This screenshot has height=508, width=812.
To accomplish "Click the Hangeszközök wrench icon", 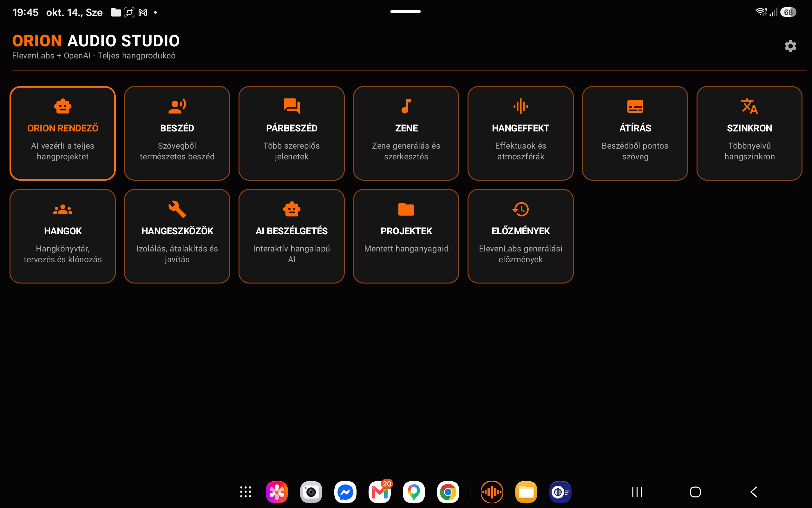I will point(177,209).
